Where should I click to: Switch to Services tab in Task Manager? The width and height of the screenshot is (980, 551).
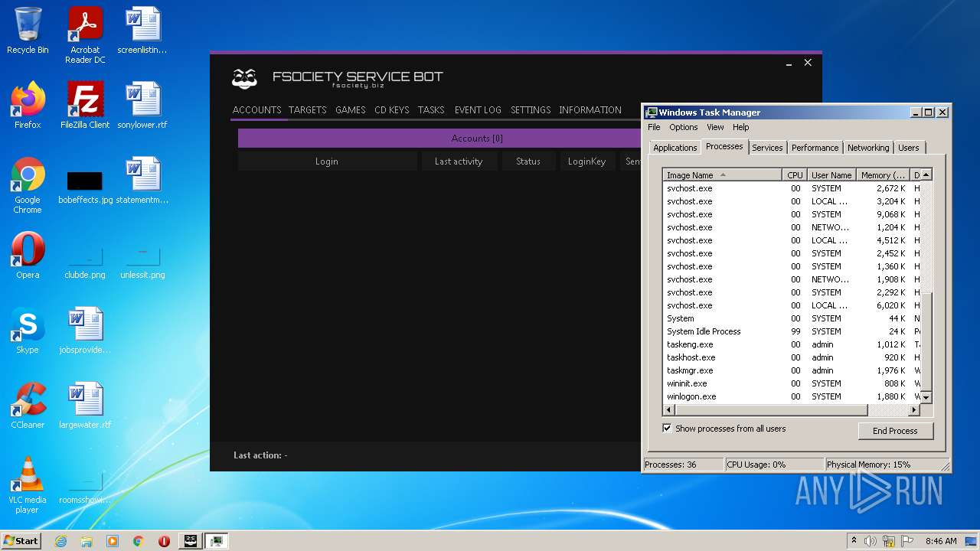coord(767,148)
